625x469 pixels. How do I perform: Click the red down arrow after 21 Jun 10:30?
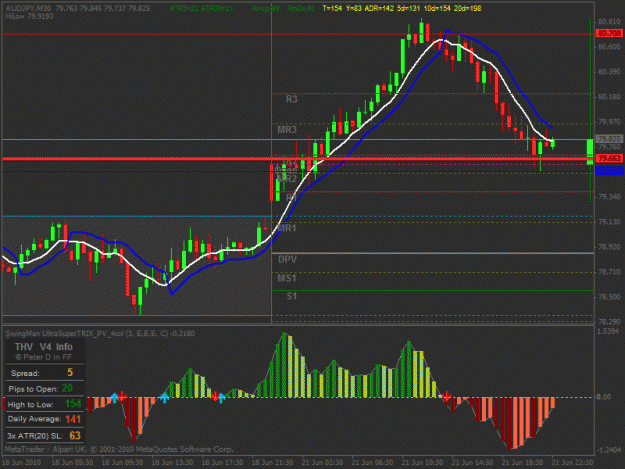pos(446,396)
